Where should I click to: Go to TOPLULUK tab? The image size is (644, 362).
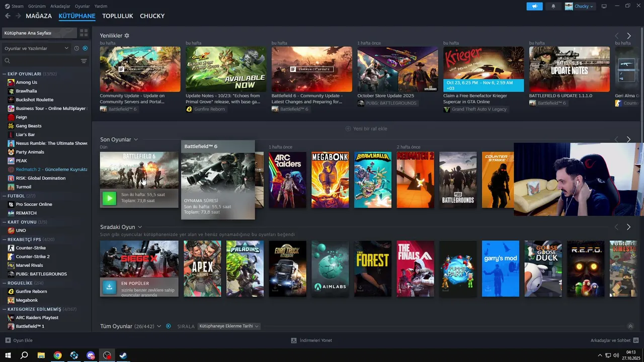(x=117, y=16)
